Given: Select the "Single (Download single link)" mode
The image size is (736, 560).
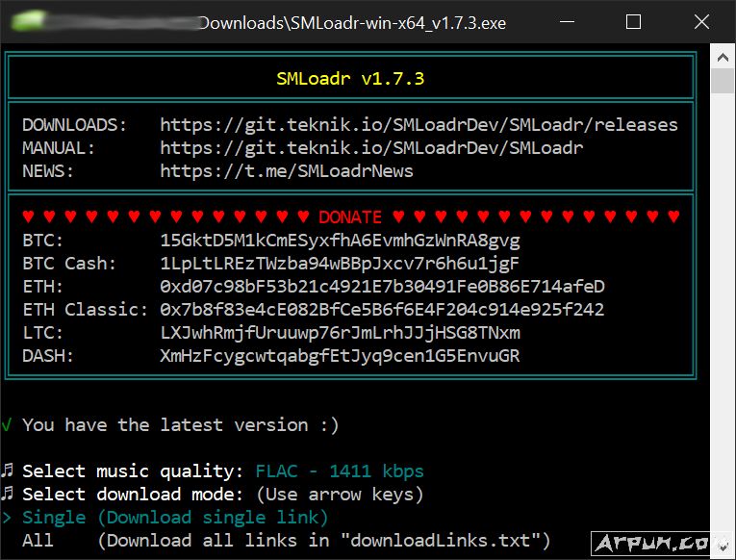Looking at the screenshot, I should coord(175,518).
